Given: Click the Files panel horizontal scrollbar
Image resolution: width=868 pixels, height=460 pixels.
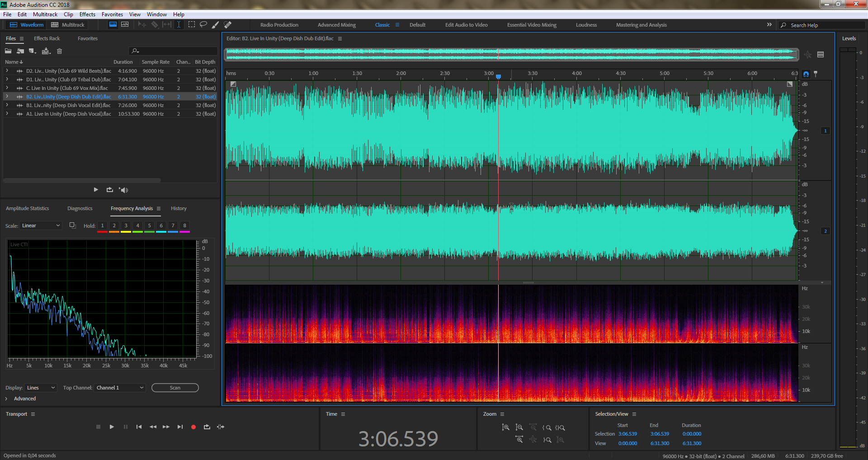Looking at the screenshot, I should click(x=82, y=180).
